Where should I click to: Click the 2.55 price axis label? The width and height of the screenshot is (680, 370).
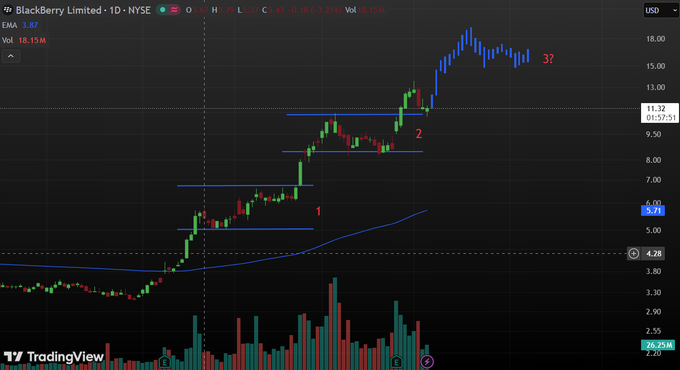pyautogui.click(x=654, y=331)
